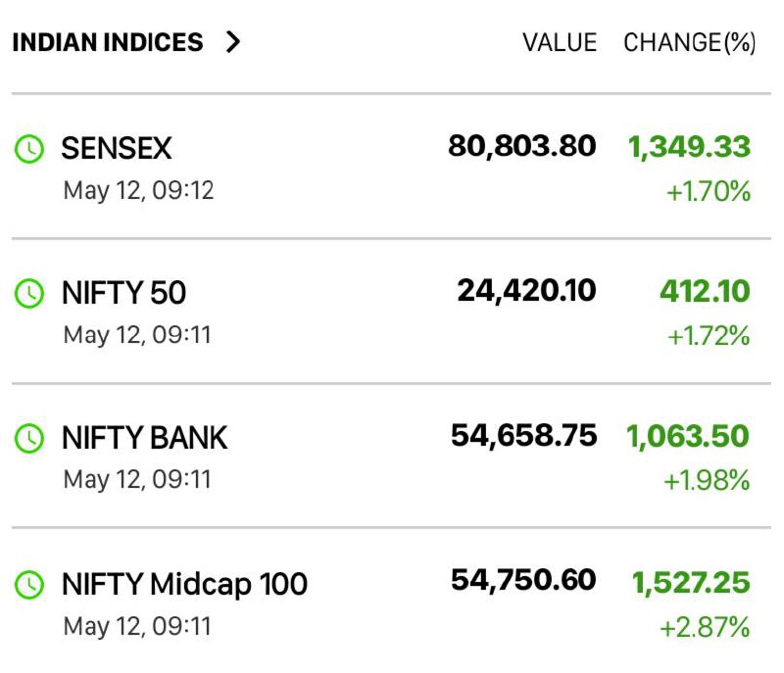Expand Indian Indices with the chevron arrow
This screenshot has height=673, width=784.
233,41
